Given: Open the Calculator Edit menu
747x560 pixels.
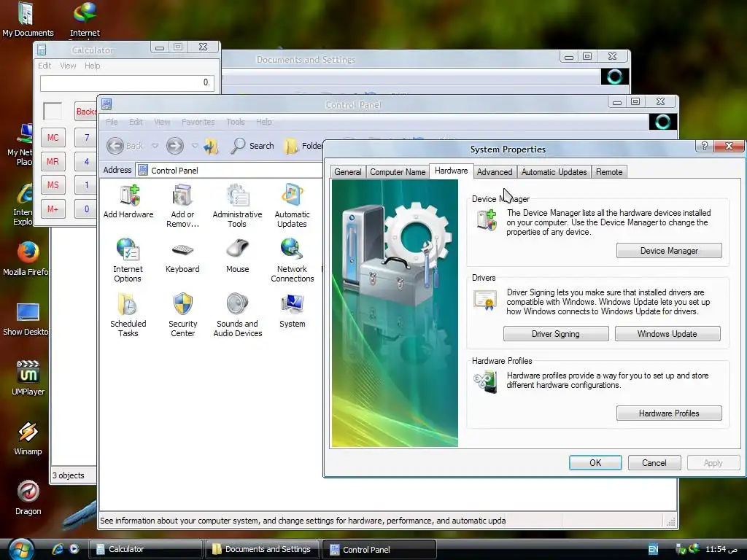Looking at the screenshot, I should (x=44, y=66).
